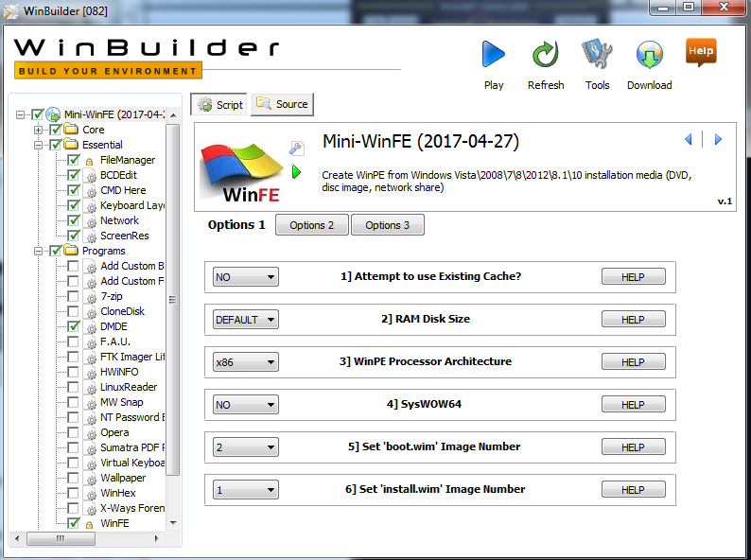Uncheck the CMD Here checkbox
The image size is (751, 560).
pos(73,190)
